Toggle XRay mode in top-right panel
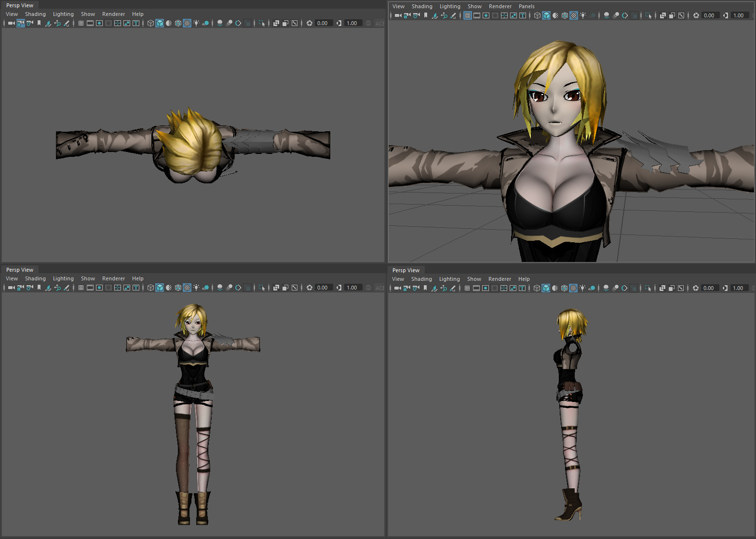Screen dimensions: 756x539 (x=663, y=15)
